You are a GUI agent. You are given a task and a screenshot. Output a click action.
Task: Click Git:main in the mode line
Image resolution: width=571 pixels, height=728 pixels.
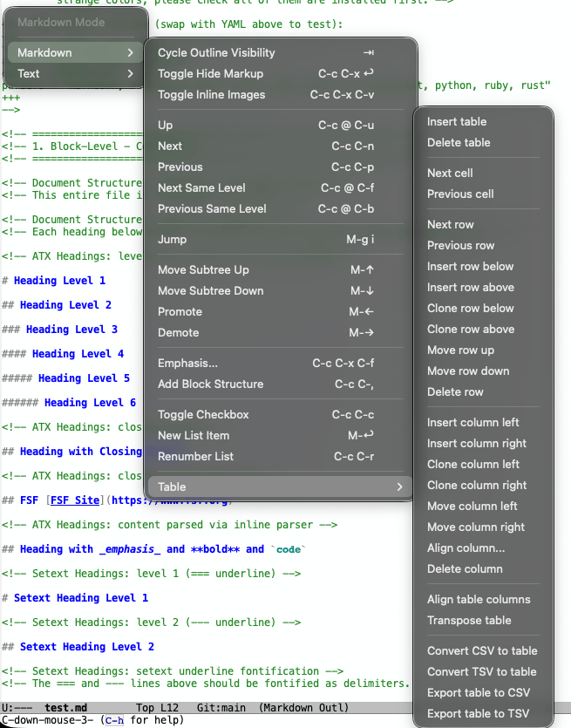click(221, 708)
